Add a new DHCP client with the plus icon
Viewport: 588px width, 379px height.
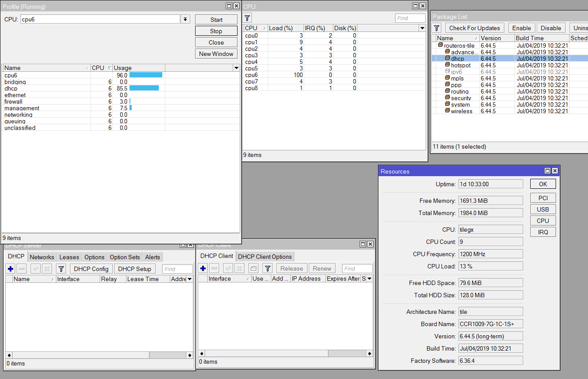(203, 268)
